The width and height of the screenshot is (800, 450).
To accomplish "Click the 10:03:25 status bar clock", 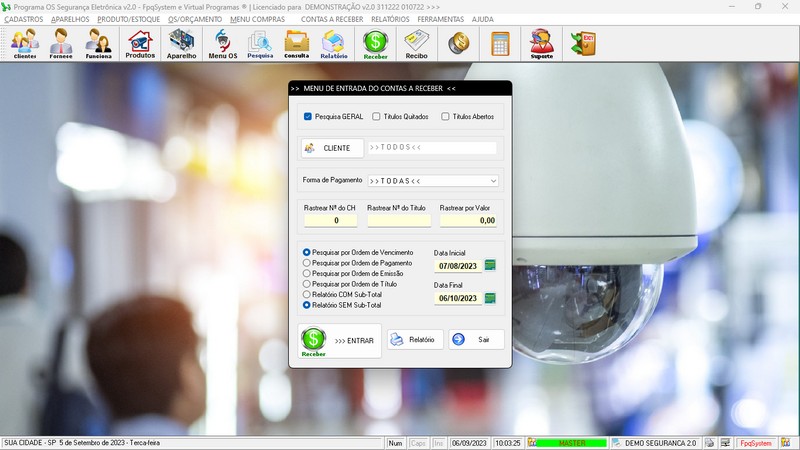I will point(507,443).
